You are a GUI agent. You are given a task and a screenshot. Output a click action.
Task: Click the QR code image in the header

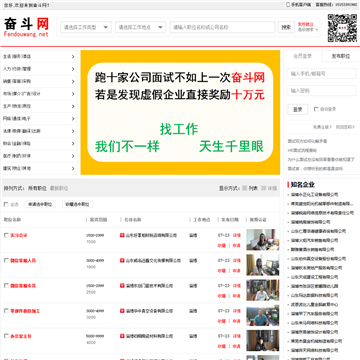342,28
